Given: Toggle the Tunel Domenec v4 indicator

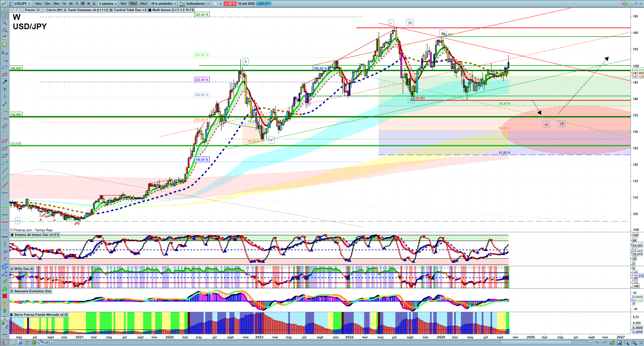Looking at the screenshot, I should pyautogui.click(x=66, y=10).
